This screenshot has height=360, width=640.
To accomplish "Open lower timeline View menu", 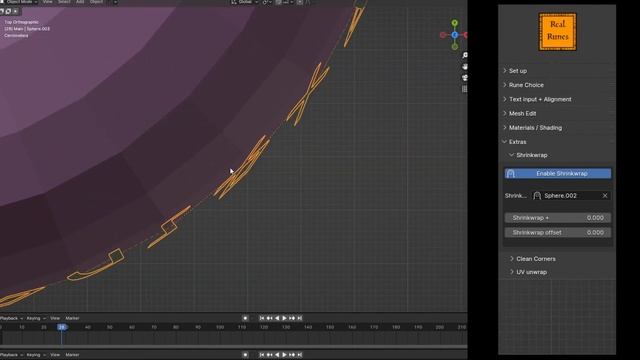I will (x=55, y=355).
